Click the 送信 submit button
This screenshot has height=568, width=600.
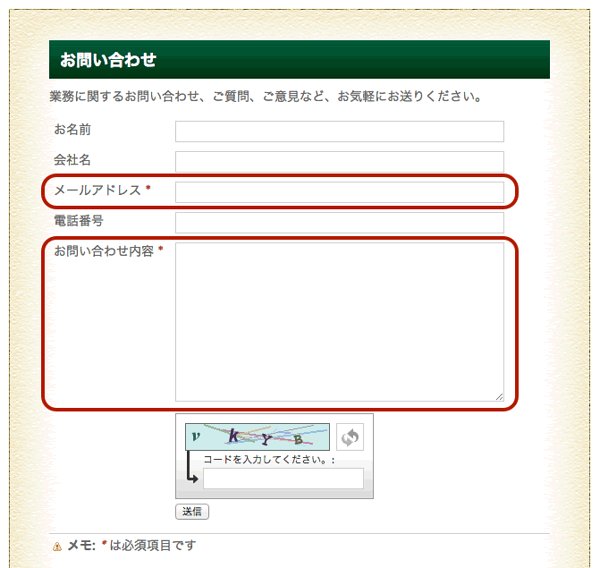point(192,512)
